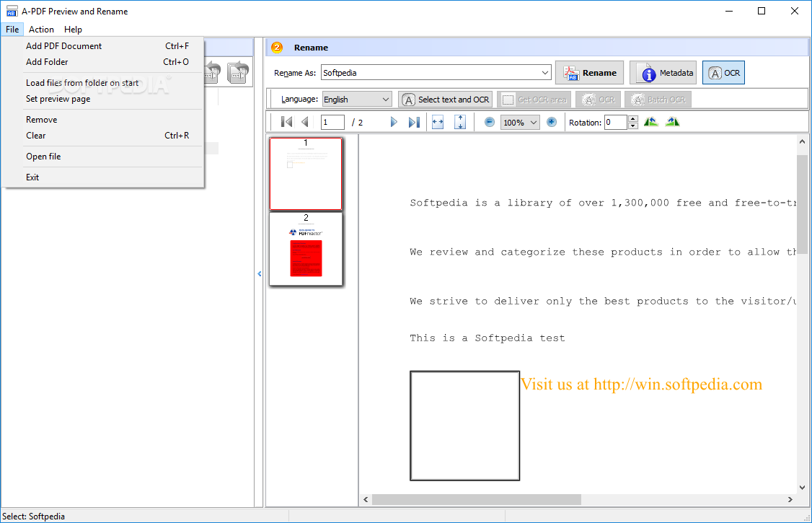Jump to last page icon
This screenshot has width=812, height=523.
[x=414, y=122]
